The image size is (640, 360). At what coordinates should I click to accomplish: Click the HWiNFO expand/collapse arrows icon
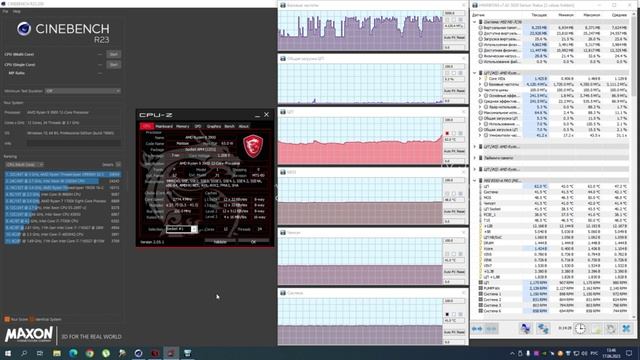pos(477,329)
